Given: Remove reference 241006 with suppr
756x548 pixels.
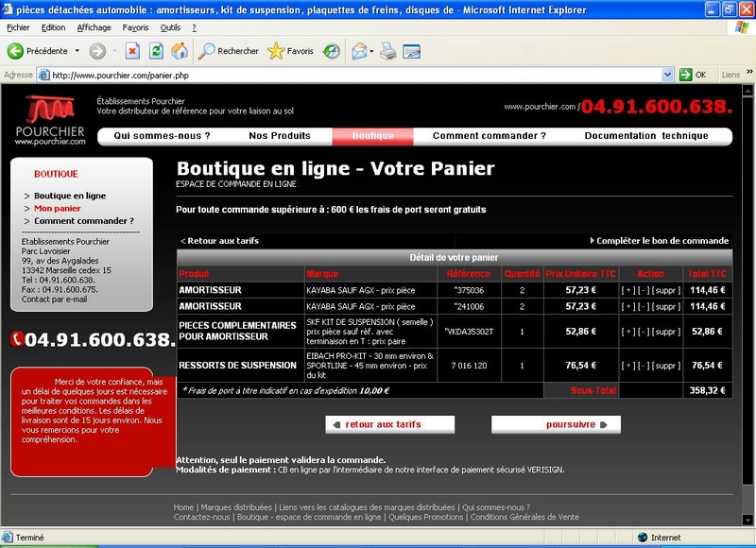Looking at the screenshot, I should tap(666, 306).
